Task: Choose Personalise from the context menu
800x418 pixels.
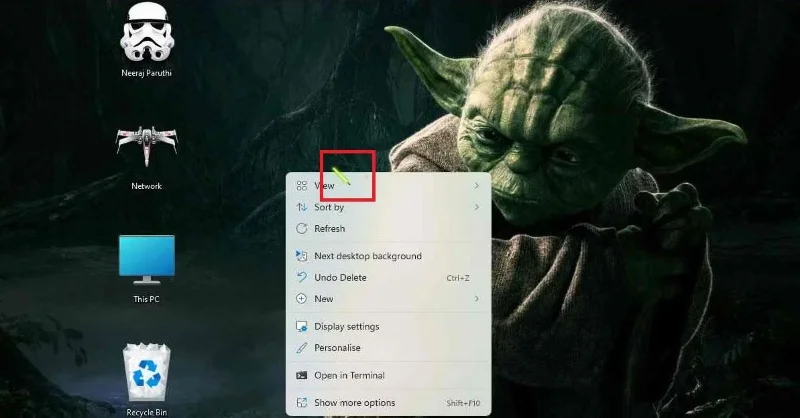Action: 389,348
